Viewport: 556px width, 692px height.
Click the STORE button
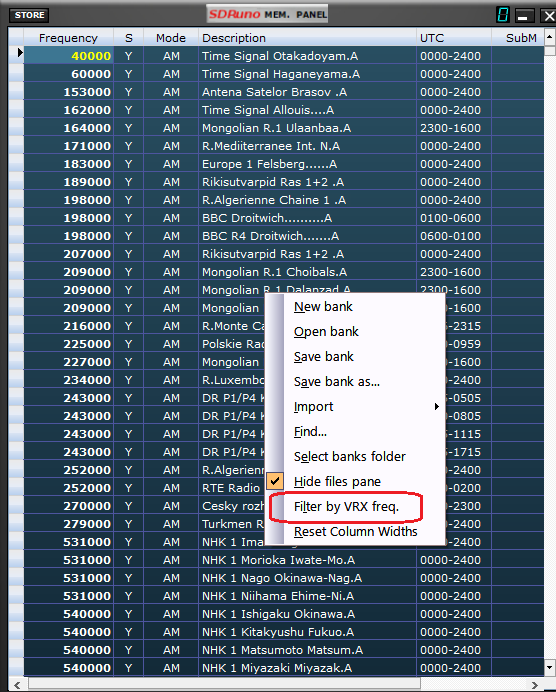(29, 15)
